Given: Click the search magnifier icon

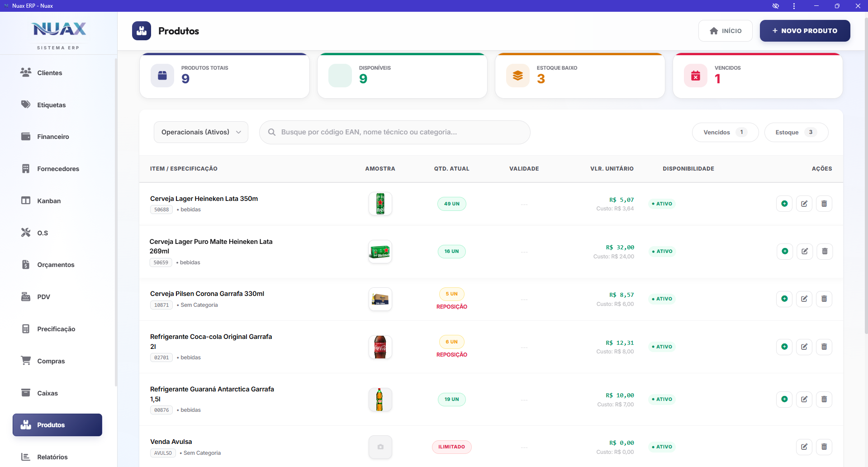Looking at the screenshot, I should click(272, 132).
